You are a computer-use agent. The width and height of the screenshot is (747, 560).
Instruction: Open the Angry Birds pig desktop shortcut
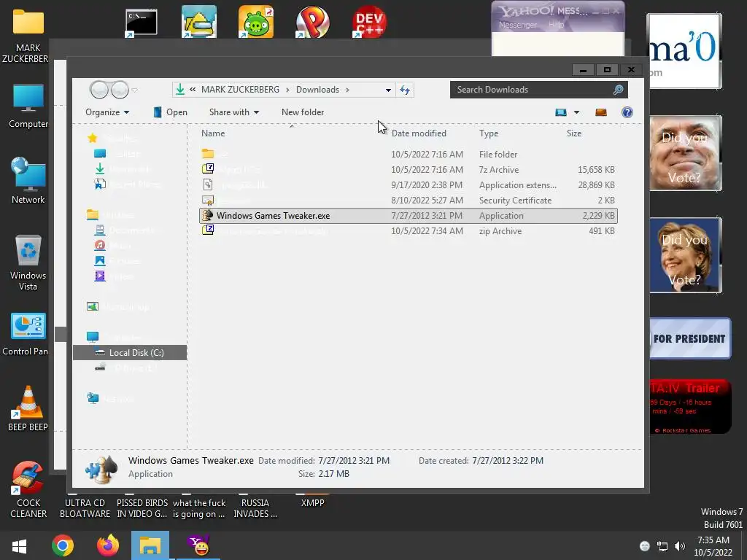pos(256,22)
